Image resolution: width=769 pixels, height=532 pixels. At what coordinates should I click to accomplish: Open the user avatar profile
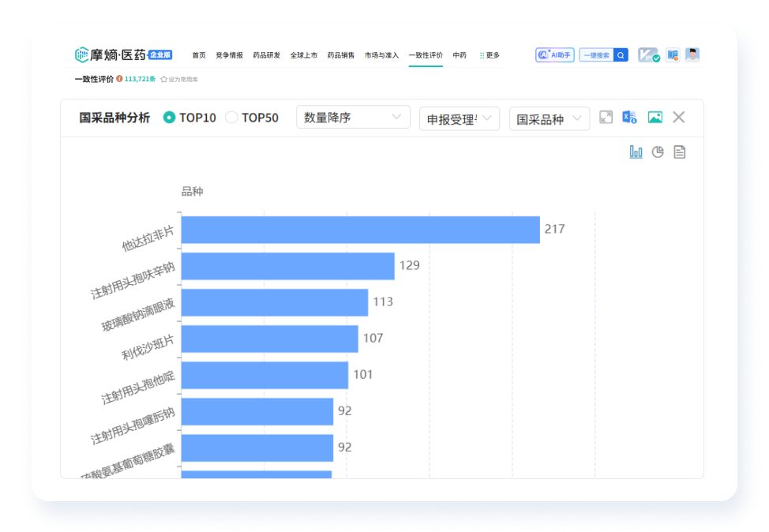(692, 54)
